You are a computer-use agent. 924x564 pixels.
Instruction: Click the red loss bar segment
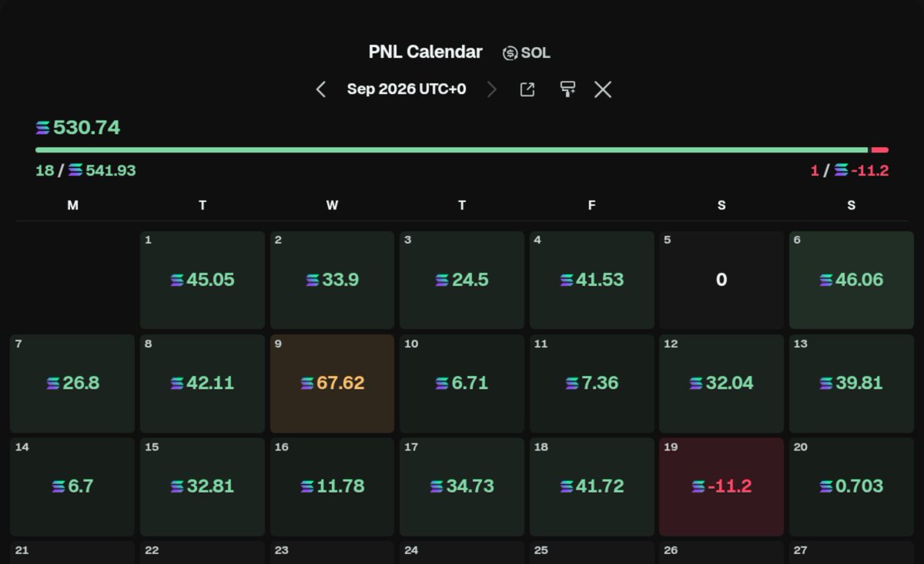880,149
